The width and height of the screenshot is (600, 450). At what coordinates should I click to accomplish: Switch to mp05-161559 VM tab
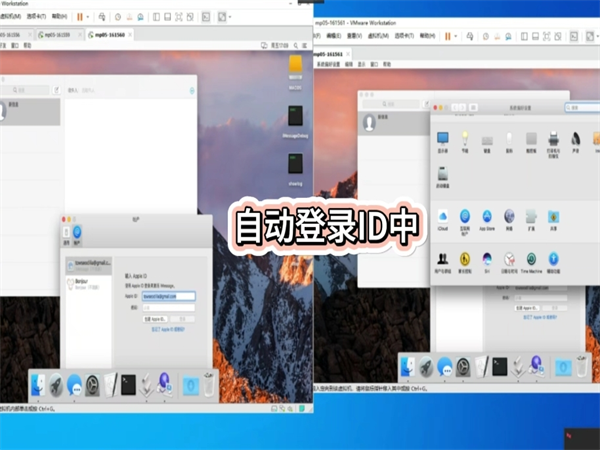coord(57,34)
